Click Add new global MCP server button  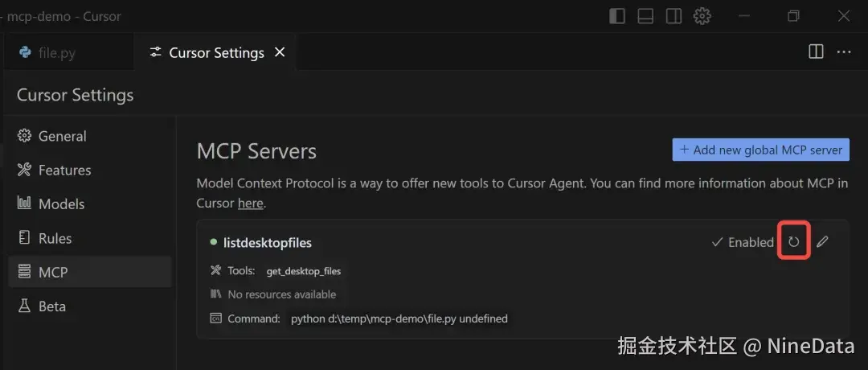[760, 150]
